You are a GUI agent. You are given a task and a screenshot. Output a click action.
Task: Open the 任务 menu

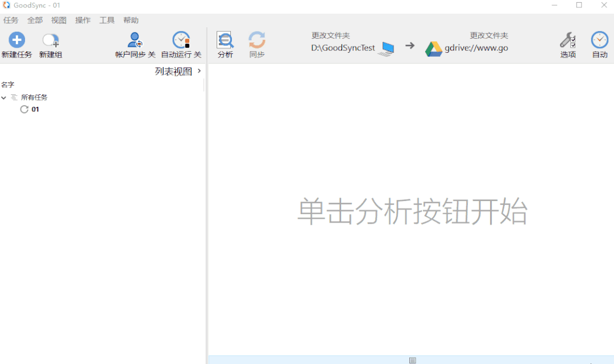pyautogui.click(x=11, y=20)
